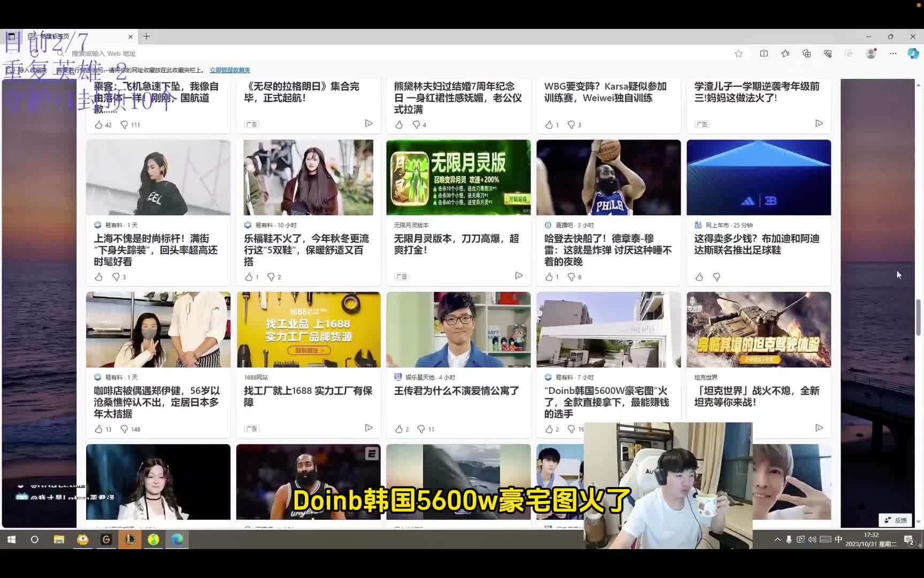Like the 哈登去快船了 article
The image size is (924, 578).
tap(549, 277)
